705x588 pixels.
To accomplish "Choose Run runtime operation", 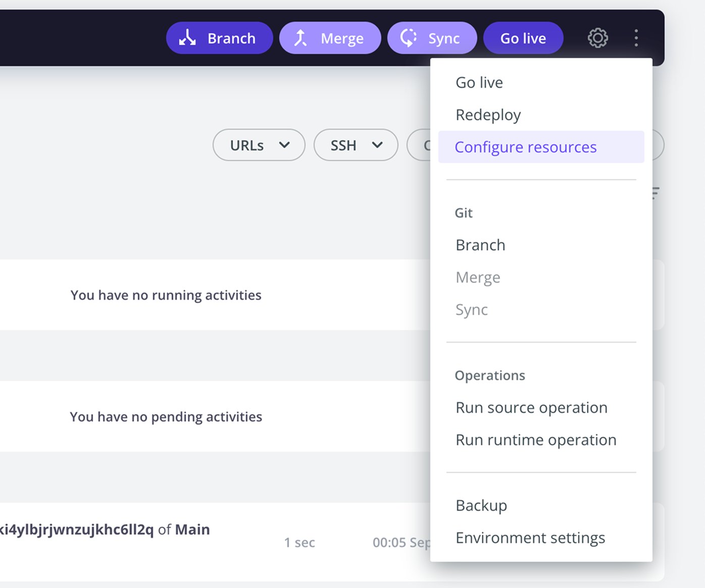I will coord(536,440).
